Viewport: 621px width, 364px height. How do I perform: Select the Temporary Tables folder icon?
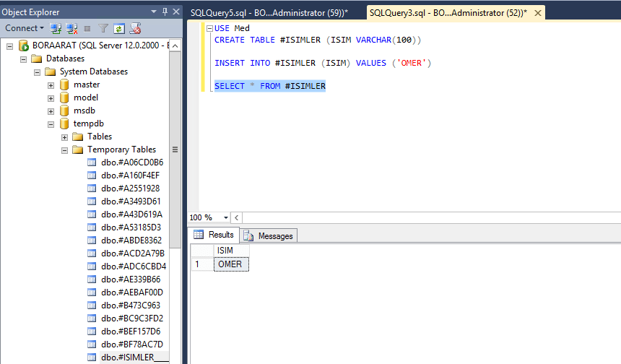[x=78, y=149]
